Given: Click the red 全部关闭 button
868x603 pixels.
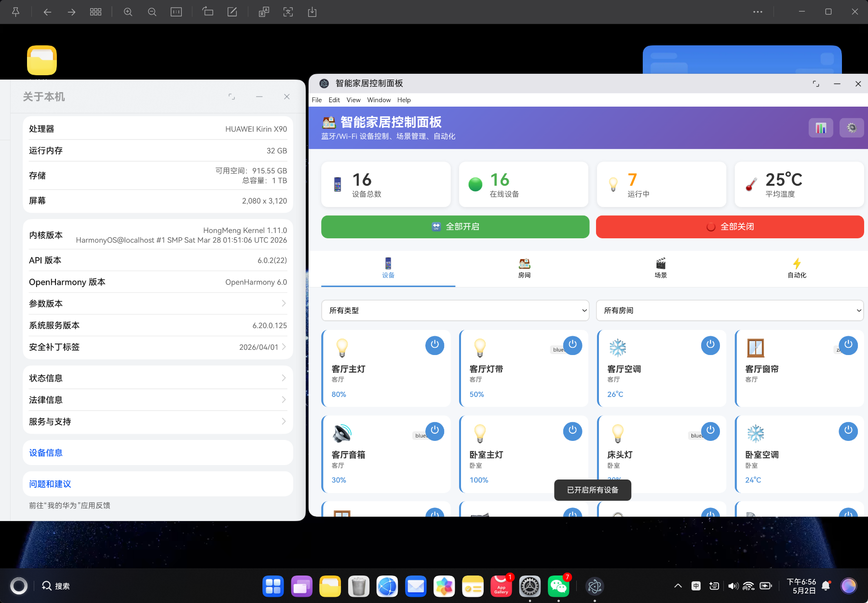Looking at the screenshot, I should 730,227.
